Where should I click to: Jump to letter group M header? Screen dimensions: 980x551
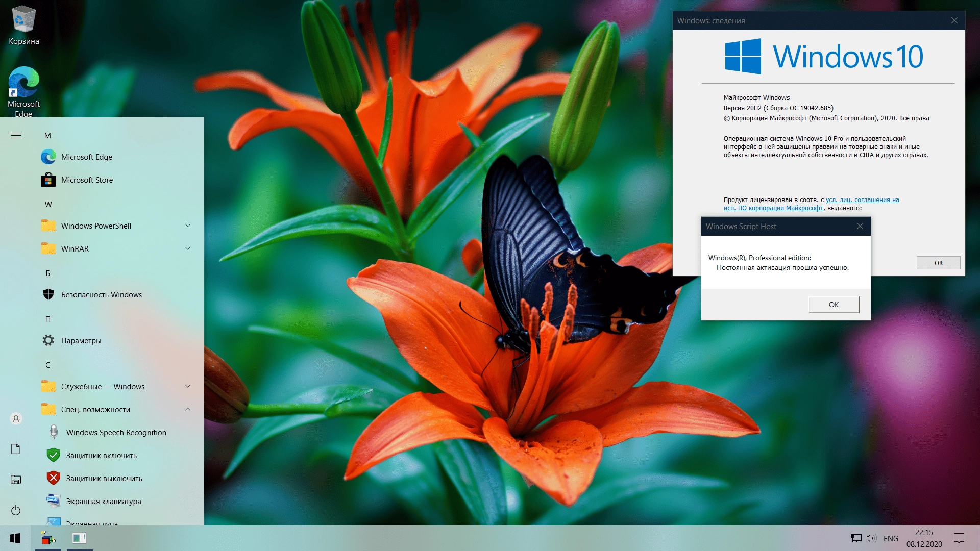(47, 136)
